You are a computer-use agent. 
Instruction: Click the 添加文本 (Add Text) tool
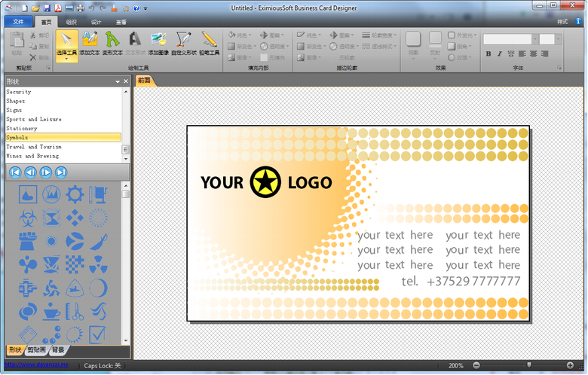(90, 42)
